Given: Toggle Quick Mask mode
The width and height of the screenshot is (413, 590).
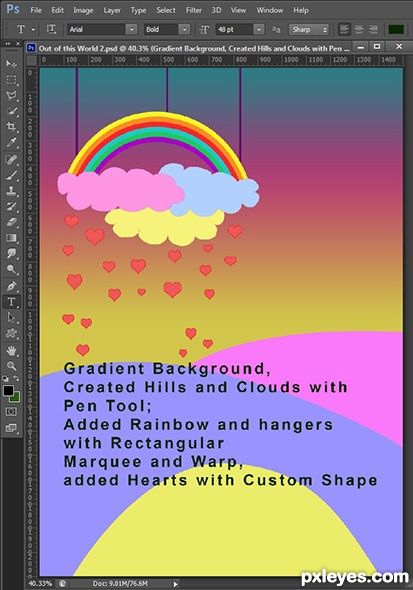Looking at the screenshot, I should (11, 411).
